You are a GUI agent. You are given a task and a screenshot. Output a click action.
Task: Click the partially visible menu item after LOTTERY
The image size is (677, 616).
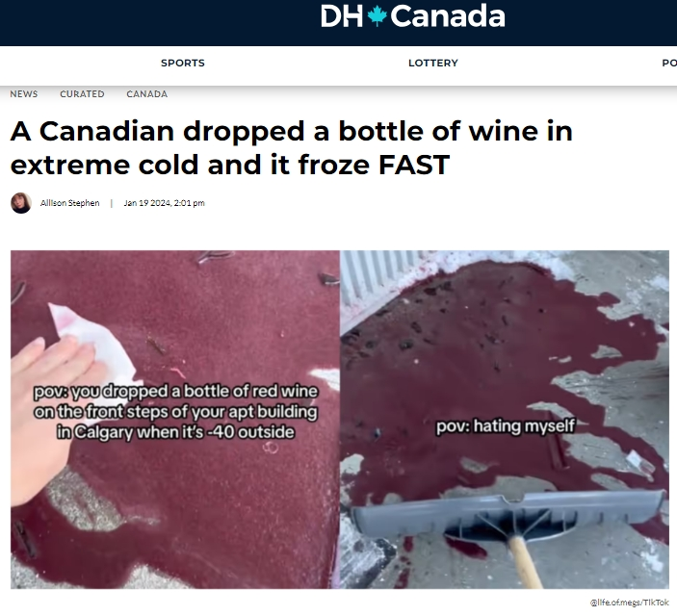(669, 63)
